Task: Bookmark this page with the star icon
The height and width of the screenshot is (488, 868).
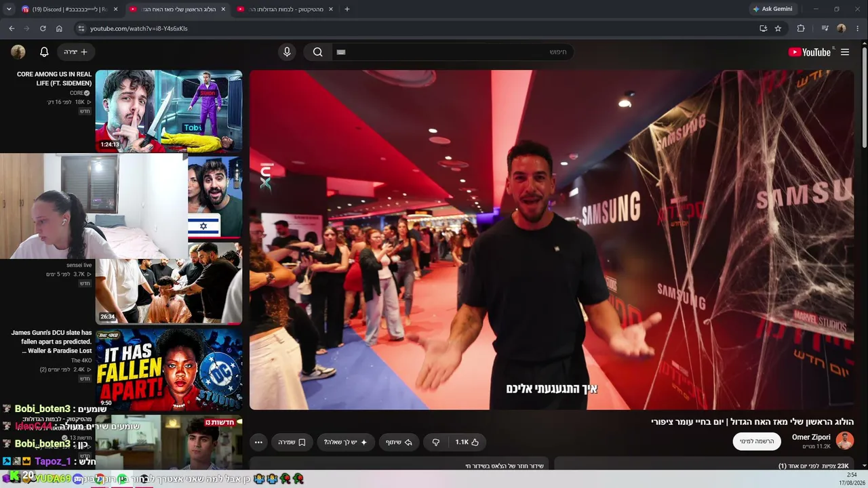Action: (778, 28)
